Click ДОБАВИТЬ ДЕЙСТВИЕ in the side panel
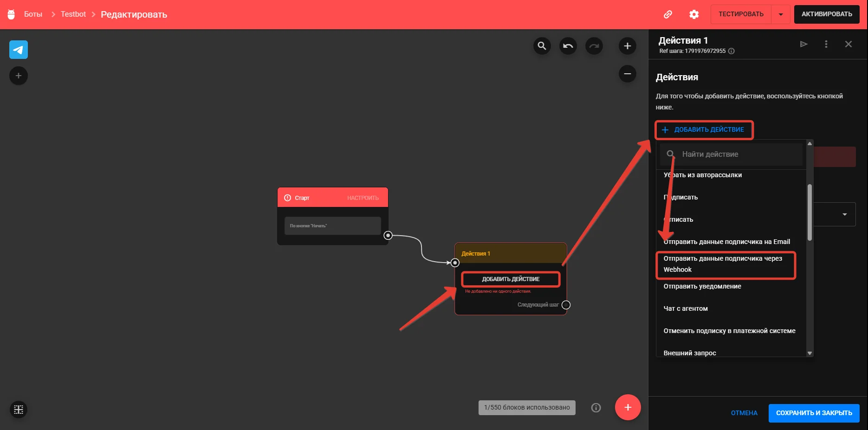868x430 pixels. [x=704, y=129]
